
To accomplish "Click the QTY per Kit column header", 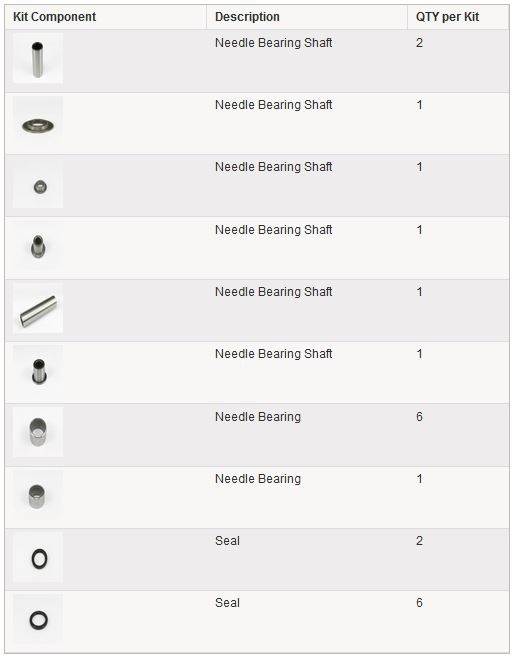I will (448, 17).
